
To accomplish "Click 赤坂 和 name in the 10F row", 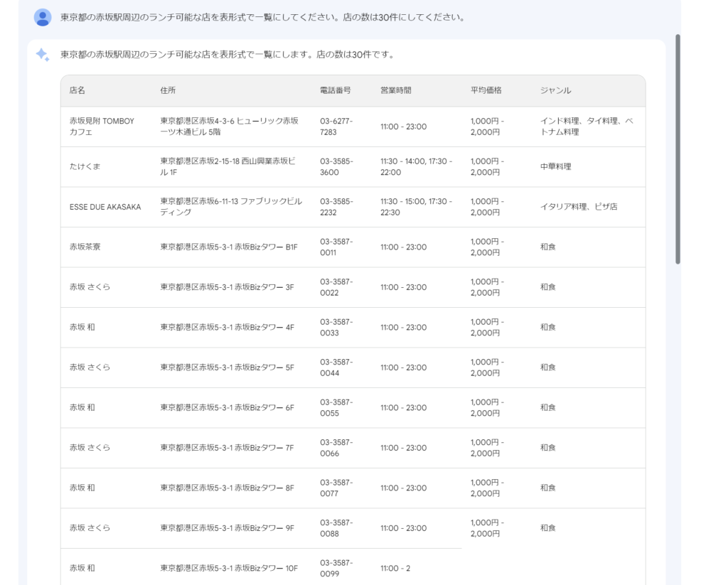I will tap(82, 568).
